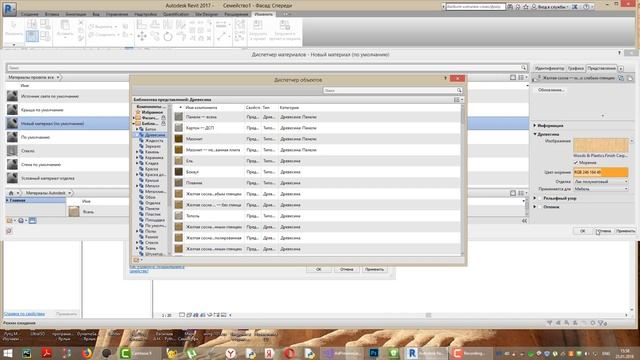The width and height of the screenshot is (640, 360).
Task: Collapse the Древесина section in the appearance panel
Action: click(x=535, y=134)
